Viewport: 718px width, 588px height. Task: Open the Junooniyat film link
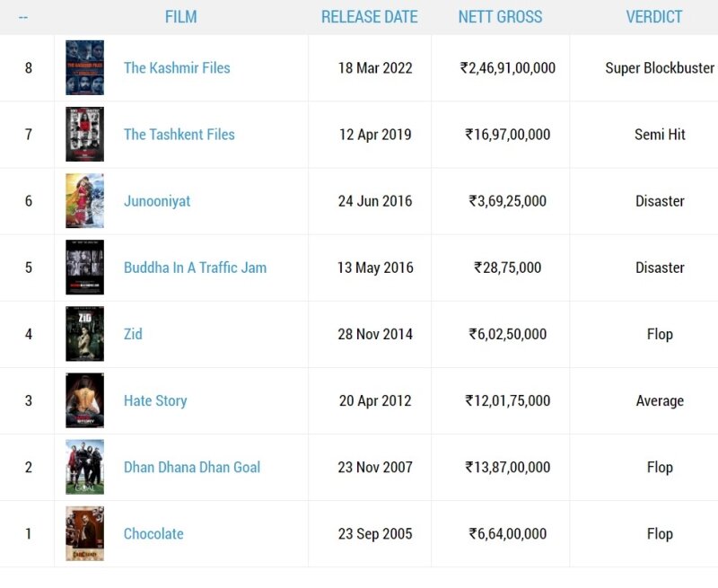click(x=157, y=201)
